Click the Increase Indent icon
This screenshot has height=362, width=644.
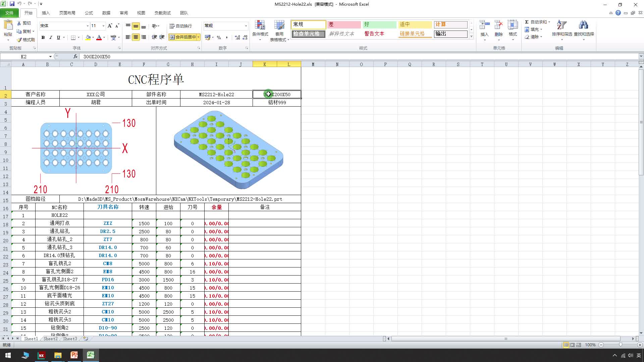coord(162,37)
